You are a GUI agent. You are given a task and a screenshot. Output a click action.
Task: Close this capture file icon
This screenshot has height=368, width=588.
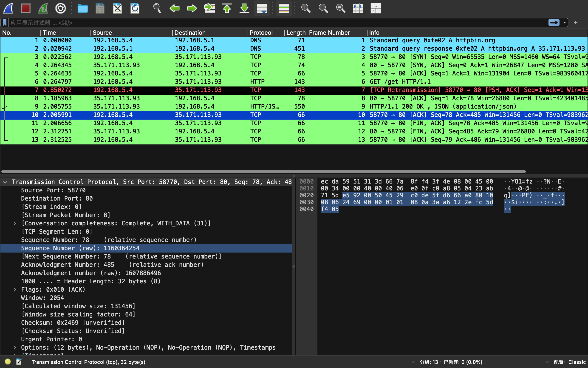tap(117, 8)
